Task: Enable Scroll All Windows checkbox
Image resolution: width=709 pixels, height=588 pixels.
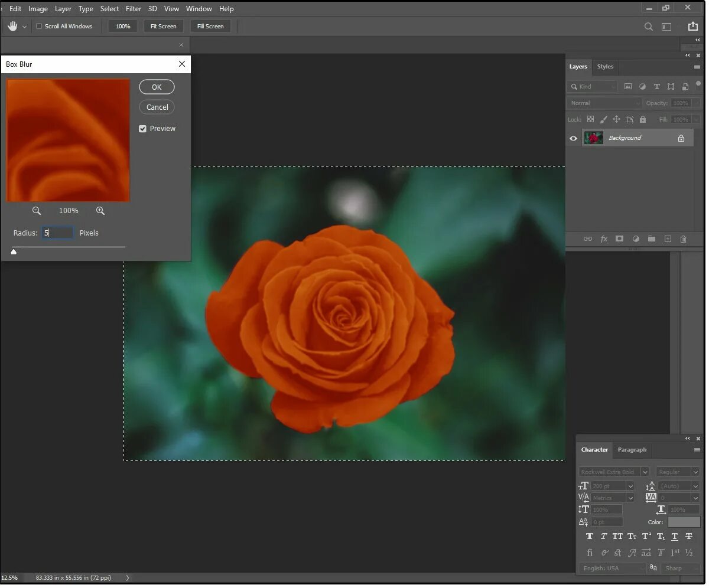Action: point(39,27)
